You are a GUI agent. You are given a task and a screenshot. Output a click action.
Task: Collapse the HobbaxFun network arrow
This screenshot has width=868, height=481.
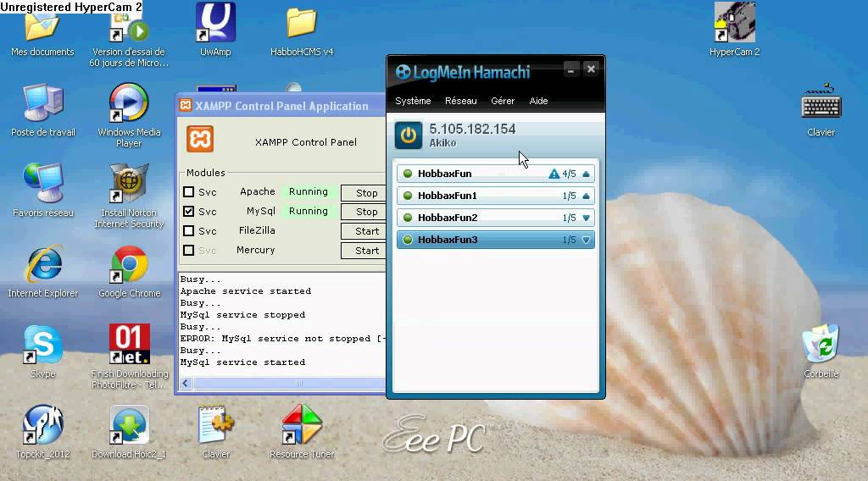[x=587, y=174]
